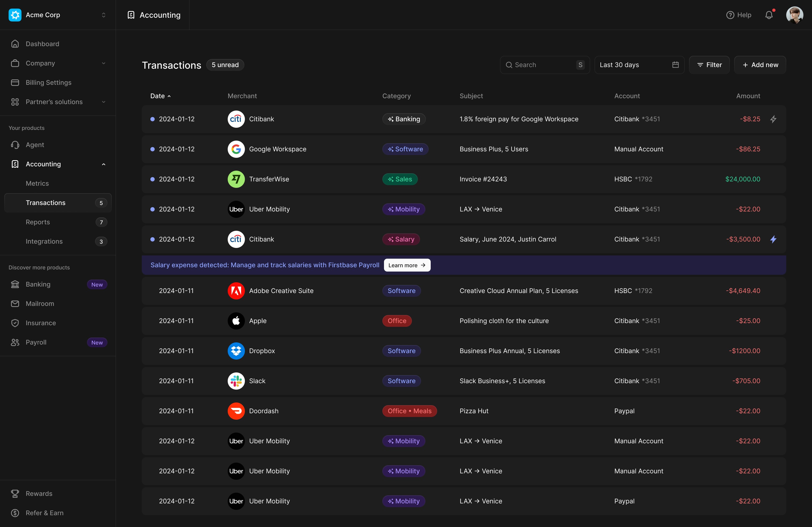Click the Adobe Creative Suite logo

(236, 291)
